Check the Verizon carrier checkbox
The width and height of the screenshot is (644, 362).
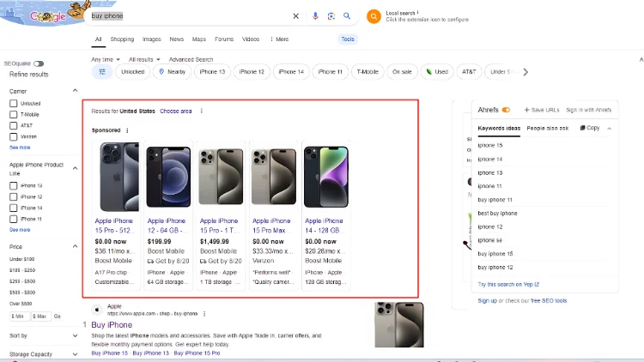click(14, 136)
